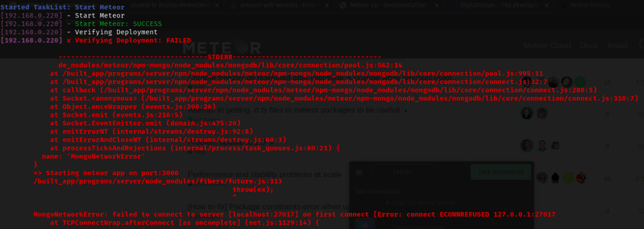
Task: Close the 'Meteor Up - Documentation' tab
Action: tap(437, 6)
